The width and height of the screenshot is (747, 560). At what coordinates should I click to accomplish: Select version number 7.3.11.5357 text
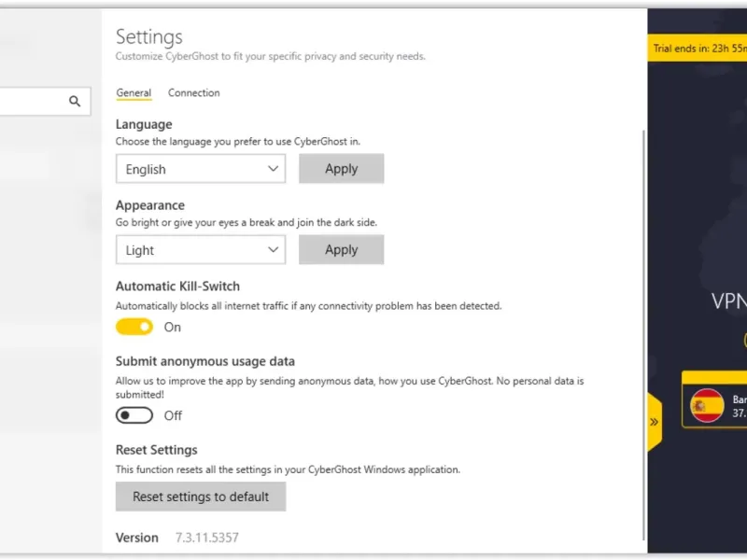[206, 538]
